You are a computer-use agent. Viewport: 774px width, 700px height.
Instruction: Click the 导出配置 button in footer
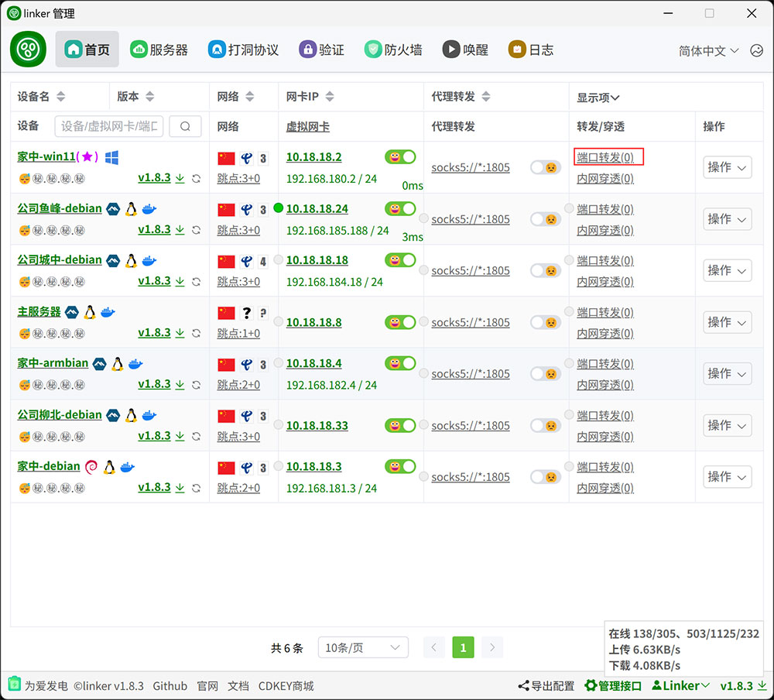click(546, 686)
